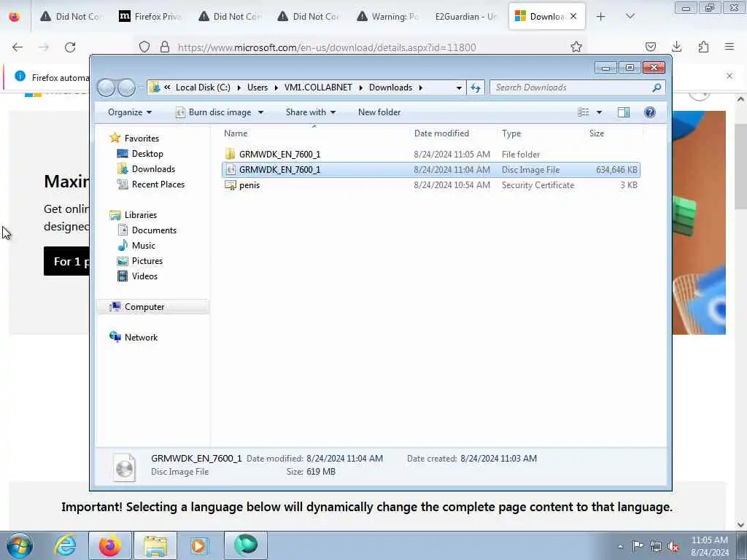Open the Organize menu
747x560 pixels.
point(130,112)
